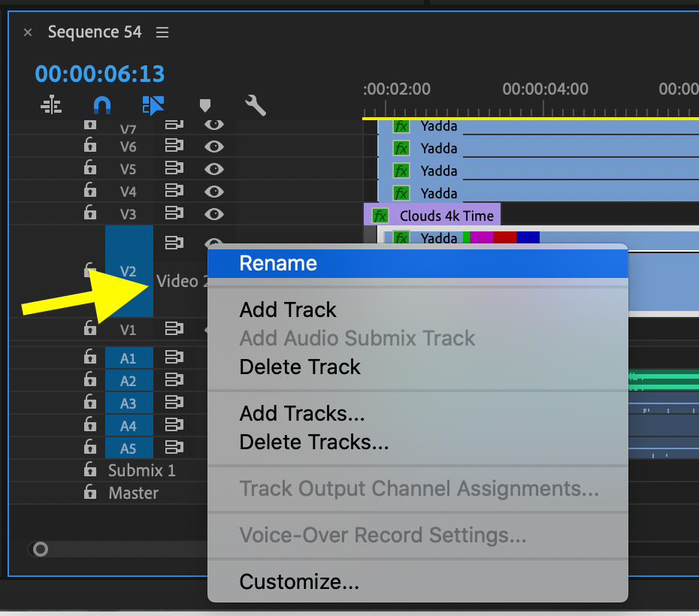
Task: Toggle the Snap magnet icon
Action: click(x=102, y=106)
